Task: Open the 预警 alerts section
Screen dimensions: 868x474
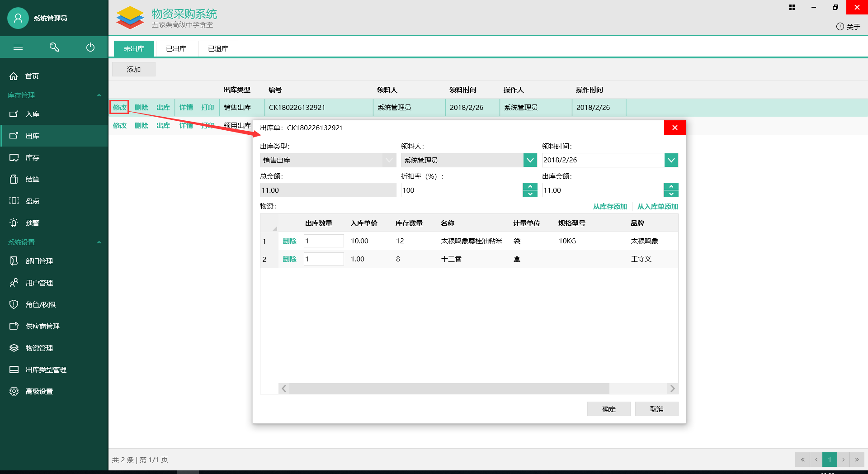Action: [x=32, y=223]
